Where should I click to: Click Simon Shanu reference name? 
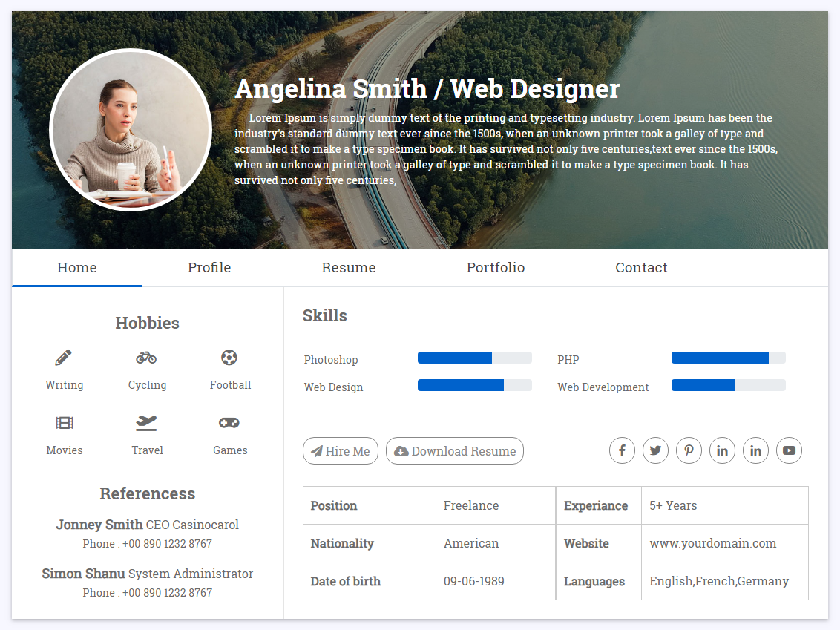tap(84, 574)
